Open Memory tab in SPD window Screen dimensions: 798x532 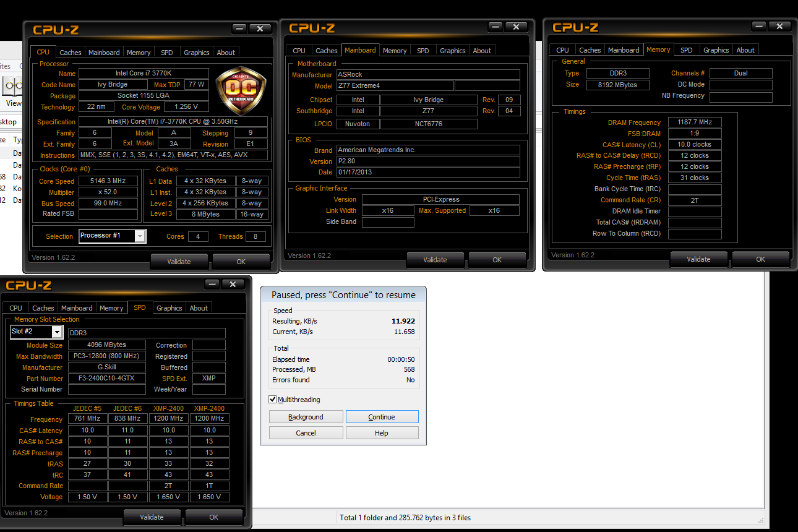click(x=111, y=308)
